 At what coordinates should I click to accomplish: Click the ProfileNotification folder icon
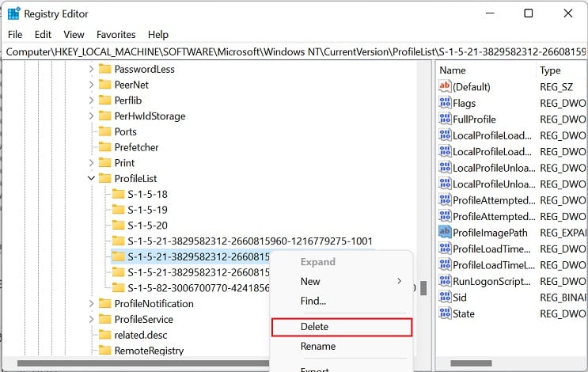pos(105,303)
